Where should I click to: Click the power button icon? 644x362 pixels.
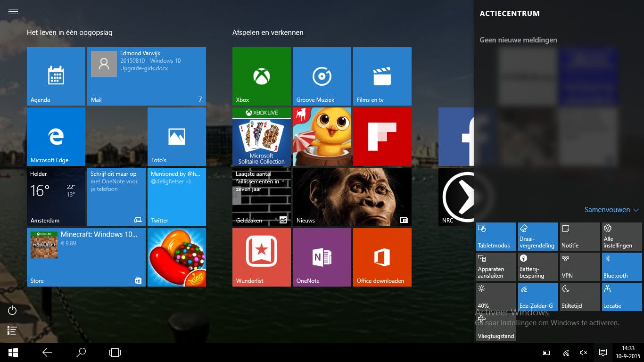(x=13, y=310)
